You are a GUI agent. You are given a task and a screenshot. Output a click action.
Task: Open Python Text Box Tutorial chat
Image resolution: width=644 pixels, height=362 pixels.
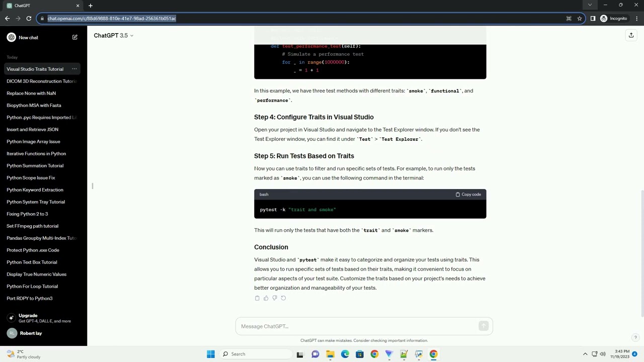coord(41,262)
